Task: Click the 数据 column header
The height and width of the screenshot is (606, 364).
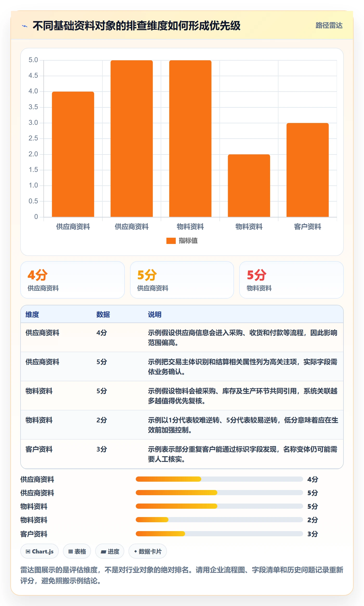Action: 103,315
